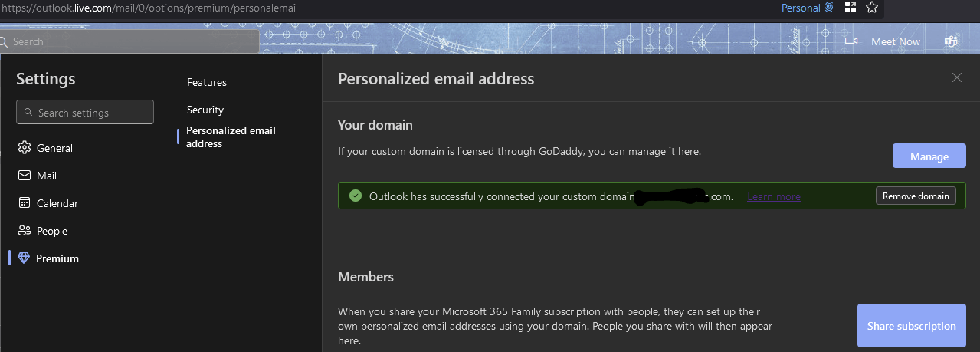Switch to the Security section
The image size is (980, 352).
205,110
